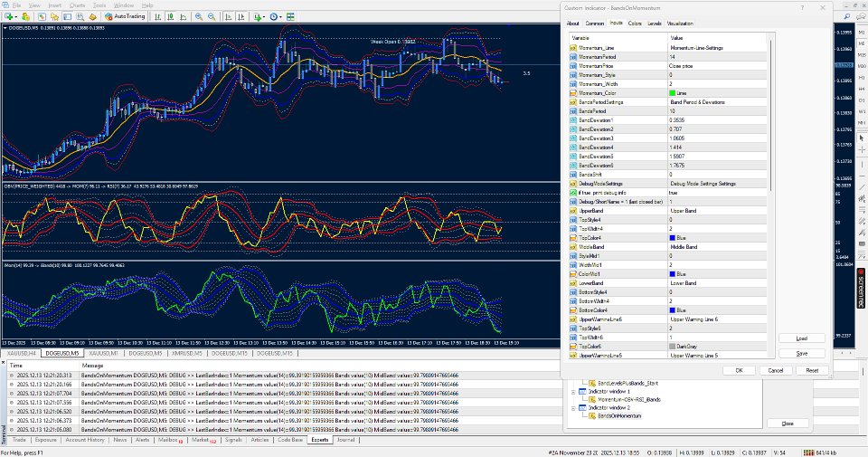Switch to the Experts terminal tab
Image resolution: width=868 pixels, height=457 pixels.
click(x=320, y=439)
